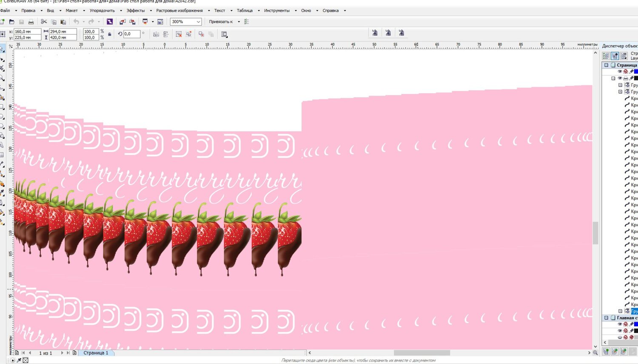Go to next page arrow in navigator
The height and width of the screenshot is (364, 638).
coord(62,353)
